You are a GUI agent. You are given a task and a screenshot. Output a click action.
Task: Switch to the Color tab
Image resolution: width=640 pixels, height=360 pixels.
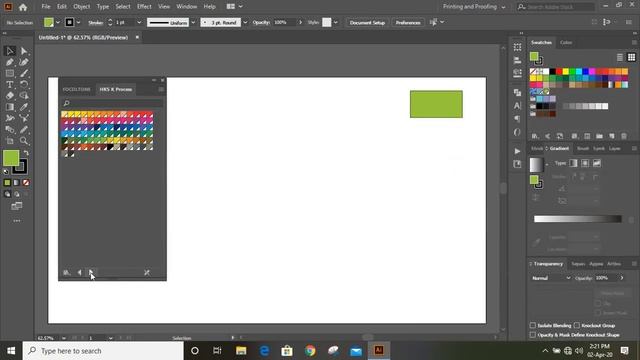(x=566, y=42)
